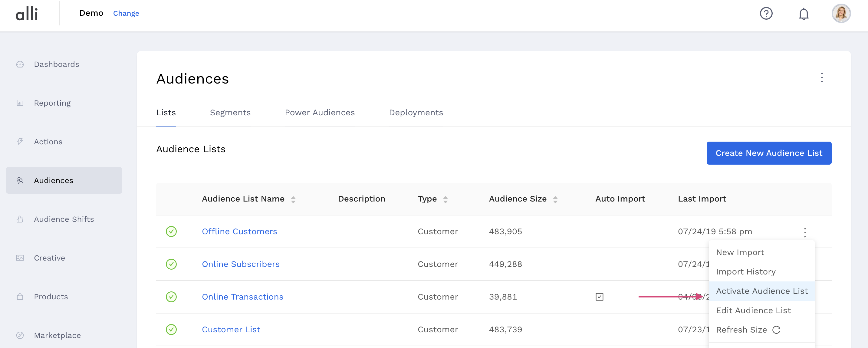Switch to the Segments tab

(230, 113)
